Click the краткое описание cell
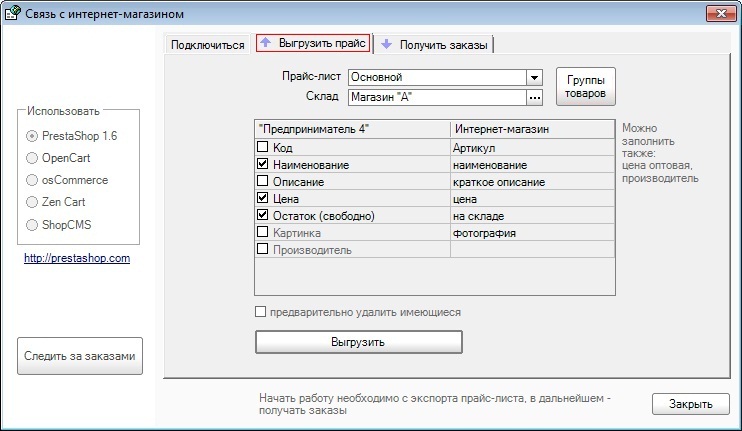This screenshot has width=742, height=431. pyautogui.click(x=532, y=182)
